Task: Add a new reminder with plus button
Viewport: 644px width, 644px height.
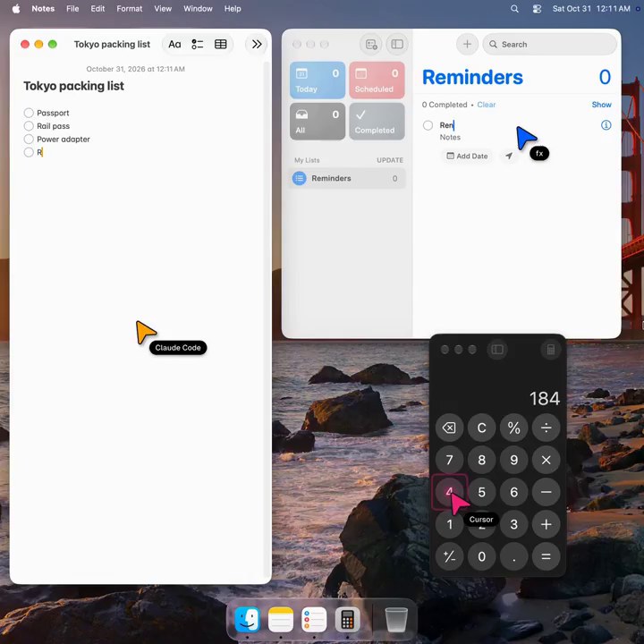Action: [467, 45]
